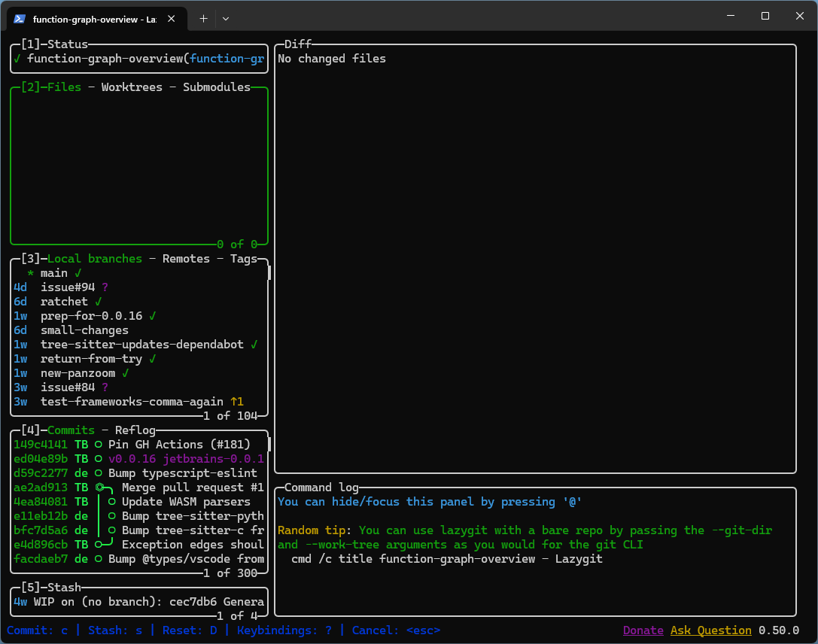Click the PowerShell icon on the tab

pyautogui.click(x=20, y=19)
